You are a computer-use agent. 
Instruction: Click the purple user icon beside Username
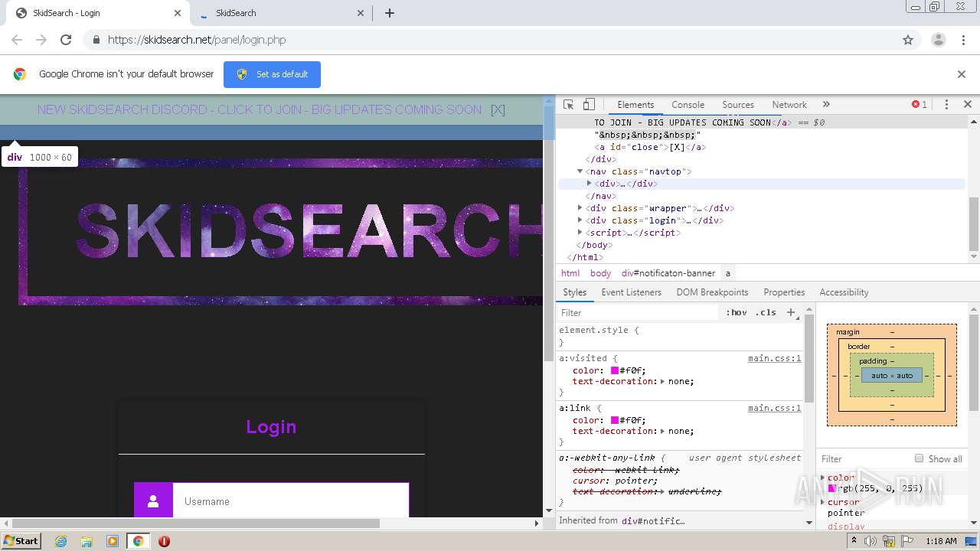153,501
